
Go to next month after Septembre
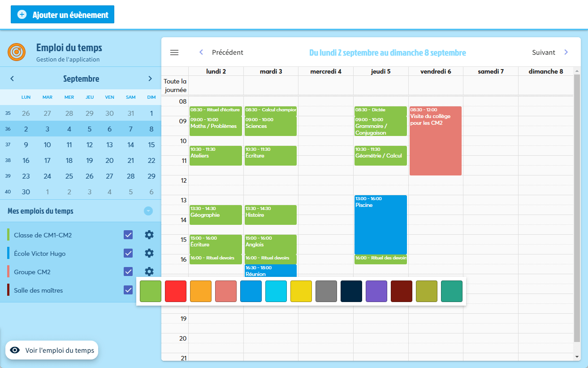pos(150,79)
